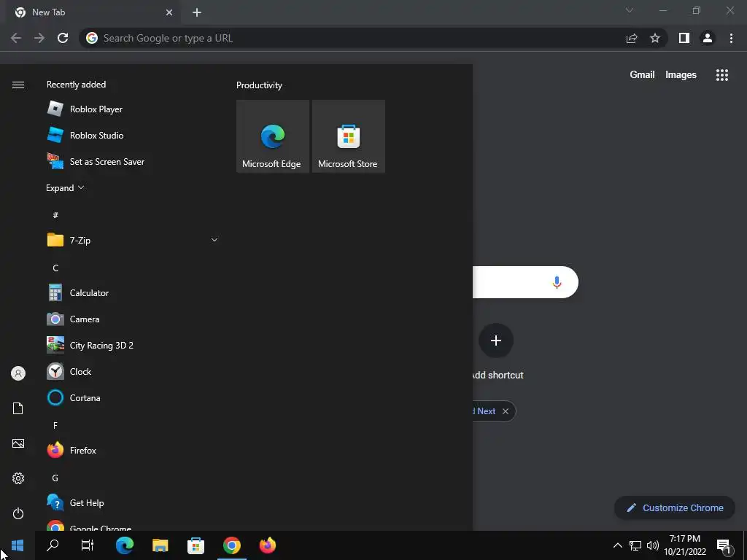Click the Productivity group title
This screenshot has width=747, height=560.
(259, 85)
